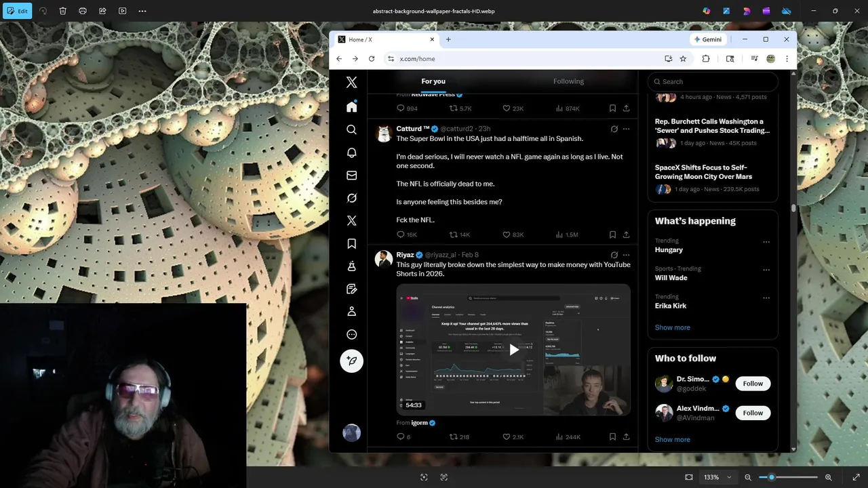868x488 pixels.
Task: Click the Edit button in Photos toolbar
Action: [x=17, y=11]
